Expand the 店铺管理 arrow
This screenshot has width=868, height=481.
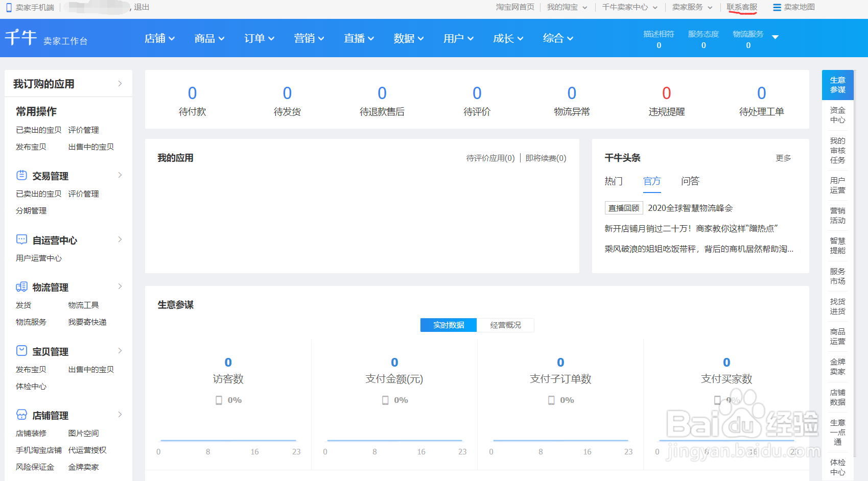point(120,415)
